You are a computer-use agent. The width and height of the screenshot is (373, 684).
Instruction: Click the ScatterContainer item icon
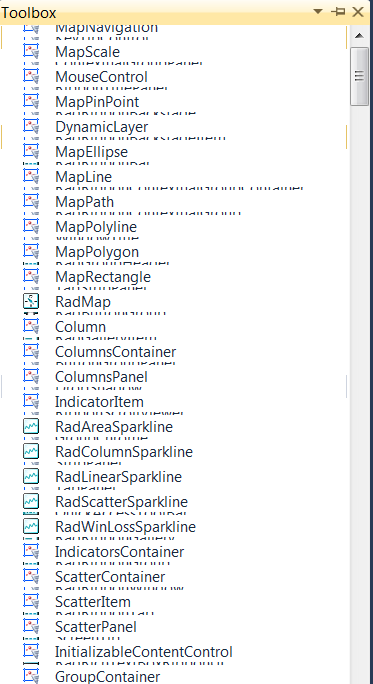(x=31, y=576)
